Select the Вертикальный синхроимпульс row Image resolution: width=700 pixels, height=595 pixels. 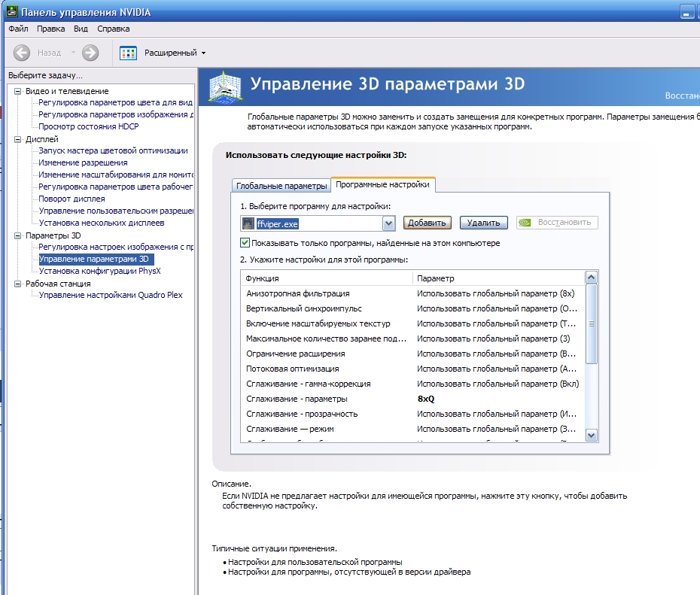pyautogui.click(x=412, y=308)
